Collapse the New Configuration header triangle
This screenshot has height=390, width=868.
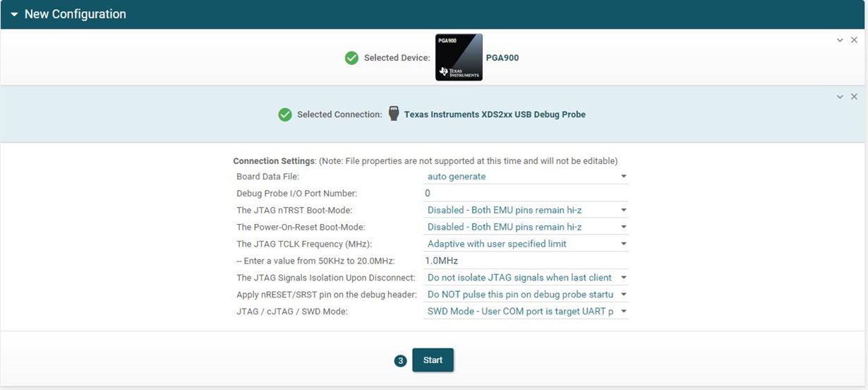click(13, 14)
